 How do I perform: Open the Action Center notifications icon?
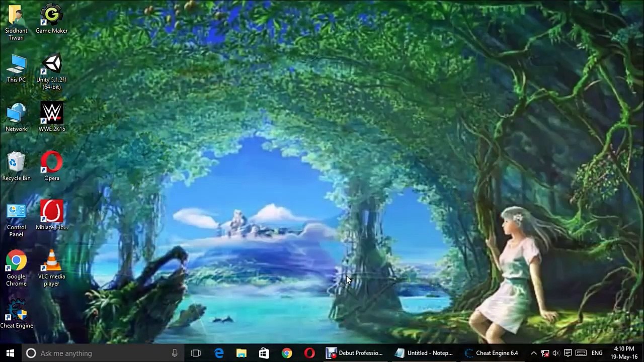point(568,353)
